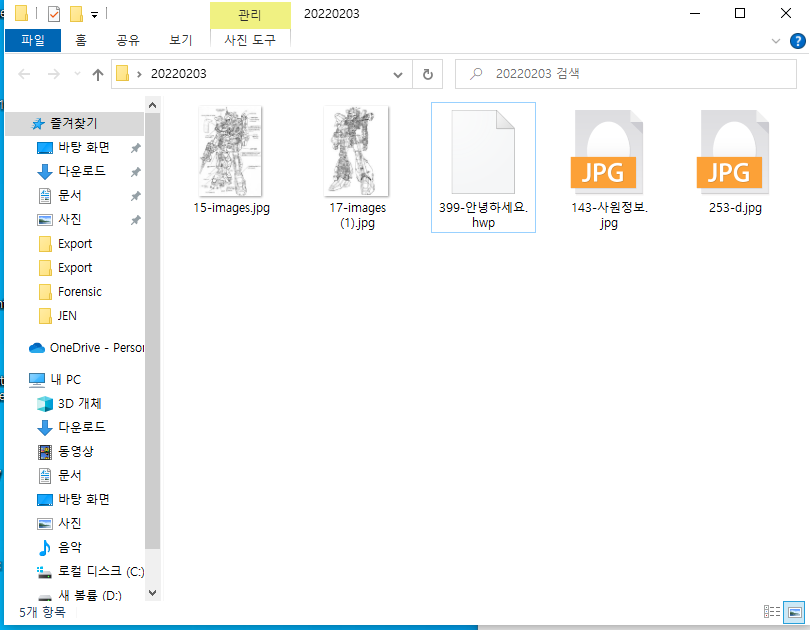Screen dimensions: 810x630
Task: Click the navigation pane scroll down arrow
Action: [152, 593]
